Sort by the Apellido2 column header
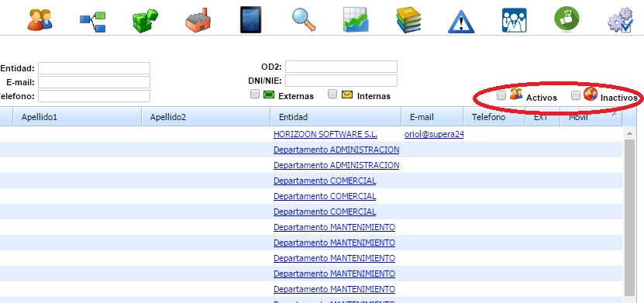 click(x=206, y=117)
